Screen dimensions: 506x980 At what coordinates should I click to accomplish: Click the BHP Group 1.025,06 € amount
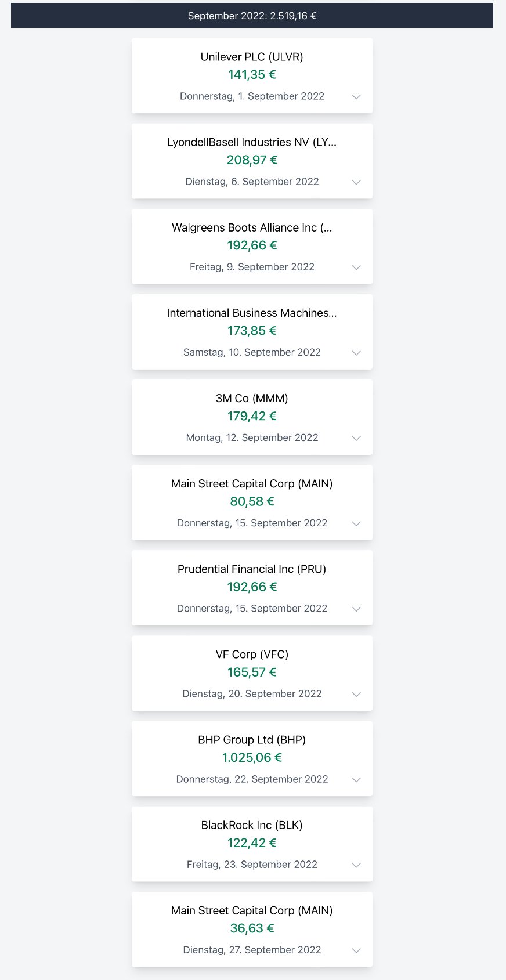[252, 757]
